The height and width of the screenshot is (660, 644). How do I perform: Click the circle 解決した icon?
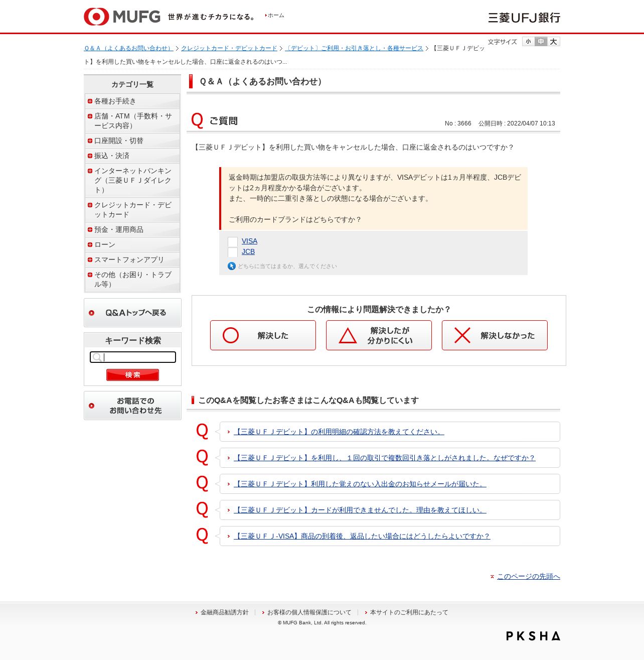[x=231, y=335]
